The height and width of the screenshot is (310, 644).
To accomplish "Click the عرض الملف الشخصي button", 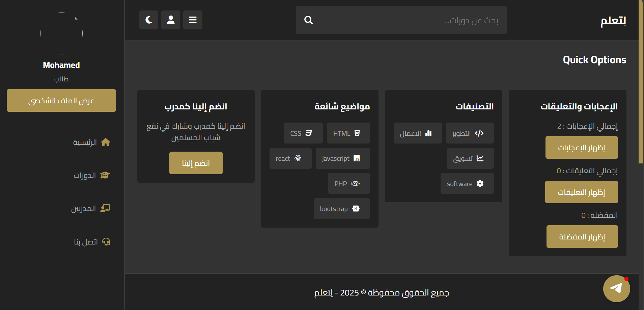I will coord(61,101).
